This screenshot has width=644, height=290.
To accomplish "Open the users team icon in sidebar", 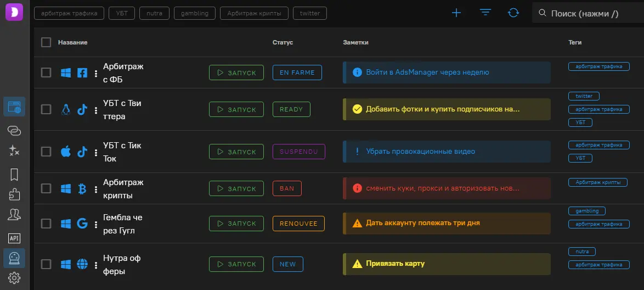I will pos(14,215).
